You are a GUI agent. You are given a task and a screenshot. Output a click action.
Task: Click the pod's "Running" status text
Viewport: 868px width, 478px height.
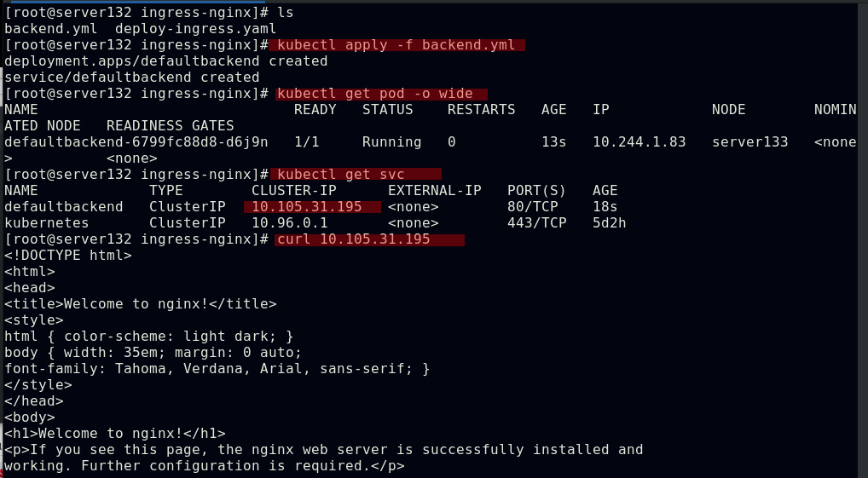click(391, 141)
